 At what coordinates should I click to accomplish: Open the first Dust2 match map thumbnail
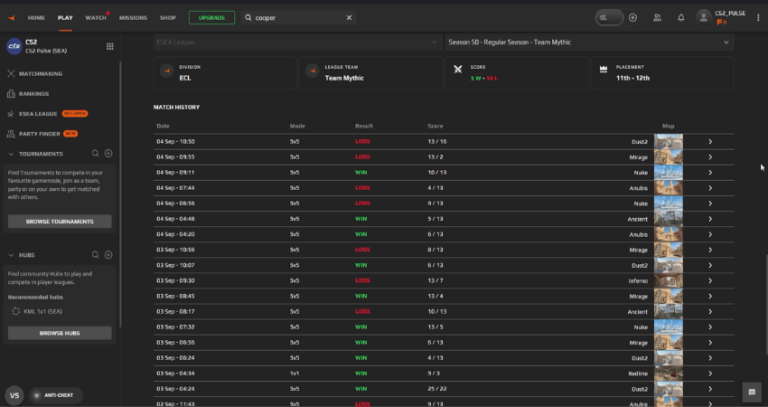coord(667,142)
